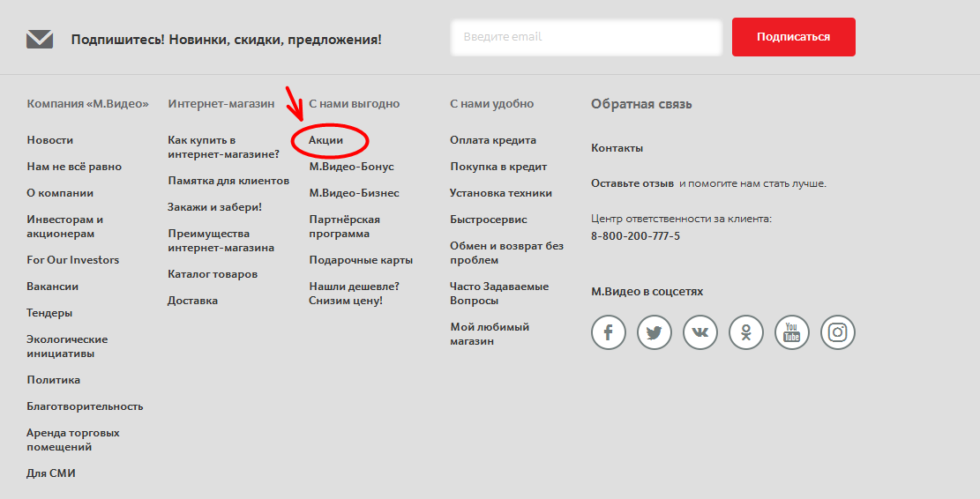Open 'For Our Investors' link

pos(72,260)
